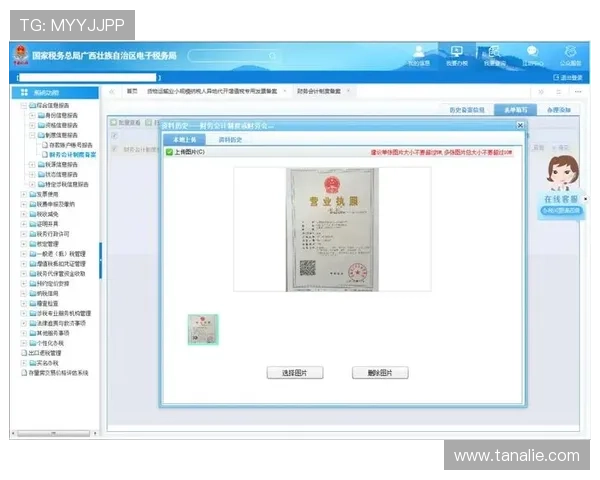Click the tab list icon beside the dots
This screenshot has width=600, height=480.
559,92
